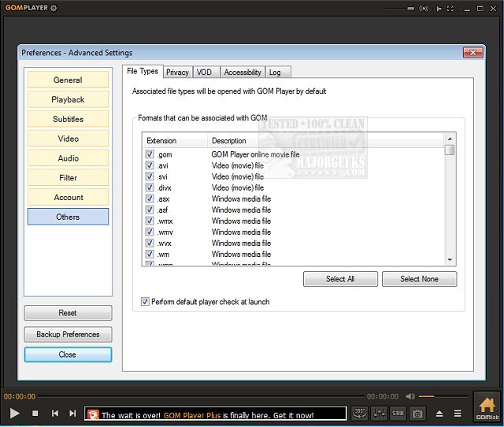
Task: Click the Select All button
Action: pyautogui.click(x=340, y=279)
